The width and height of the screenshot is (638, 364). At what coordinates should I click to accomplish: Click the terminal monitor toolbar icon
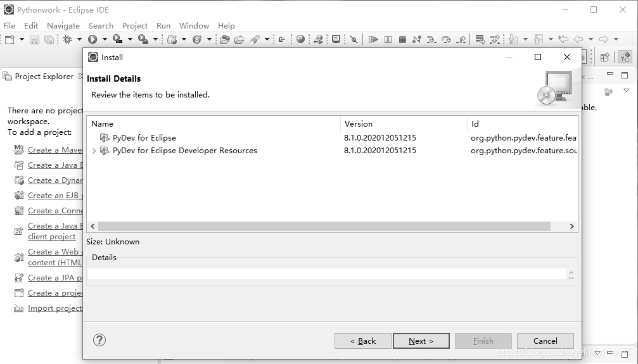point(336,39)
